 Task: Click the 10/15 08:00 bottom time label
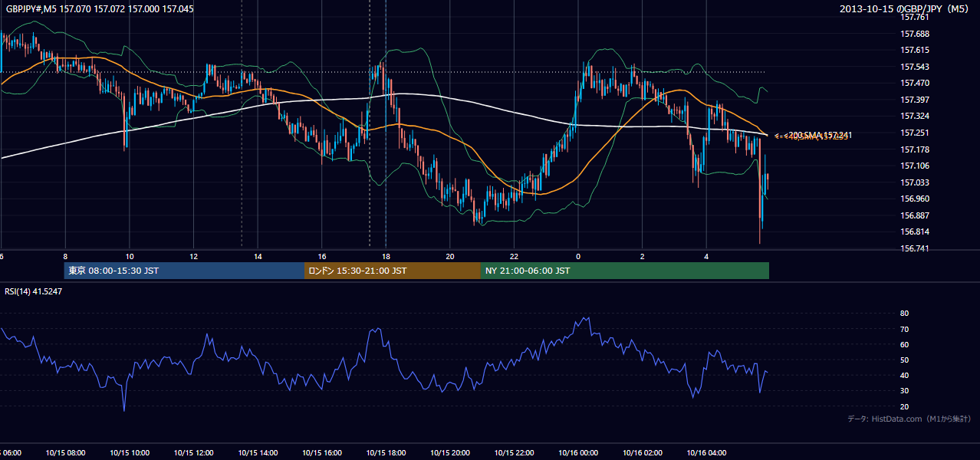(x=65, y=452)
